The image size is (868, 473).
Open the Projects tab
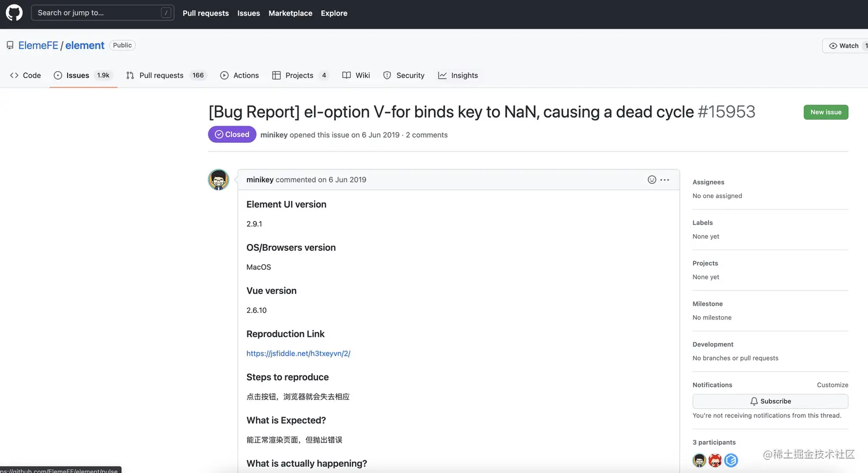pyautogui.click(x=301, y=75)
